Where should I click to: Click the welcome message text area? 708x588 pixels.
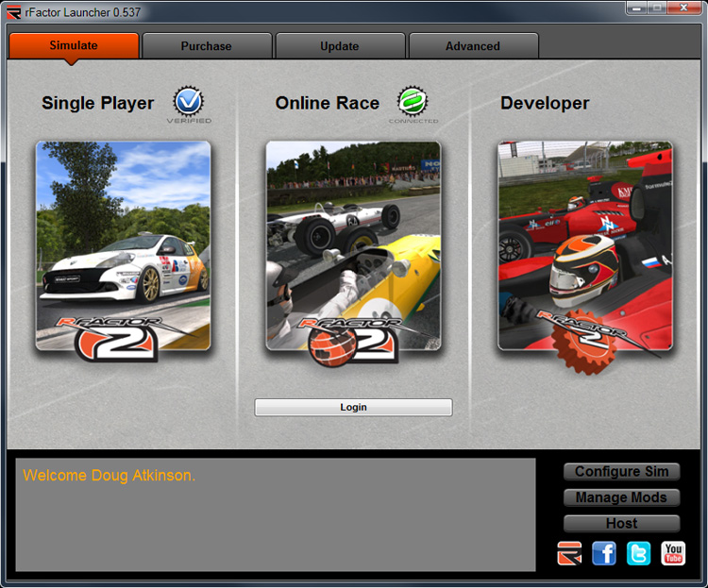[x=275, y=514]
